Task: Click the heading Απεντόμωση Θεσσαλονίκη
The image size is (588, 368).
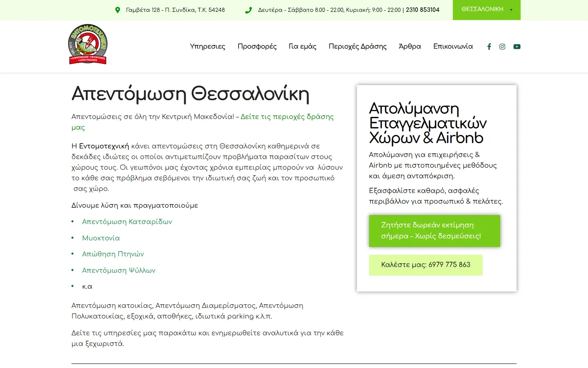Action: (190, 94)
